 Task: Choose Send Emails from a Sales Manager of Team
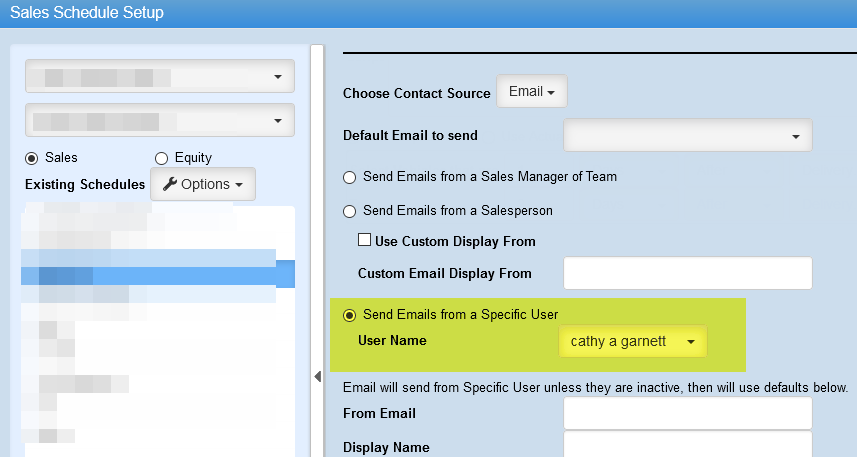[x=349, y=177]
